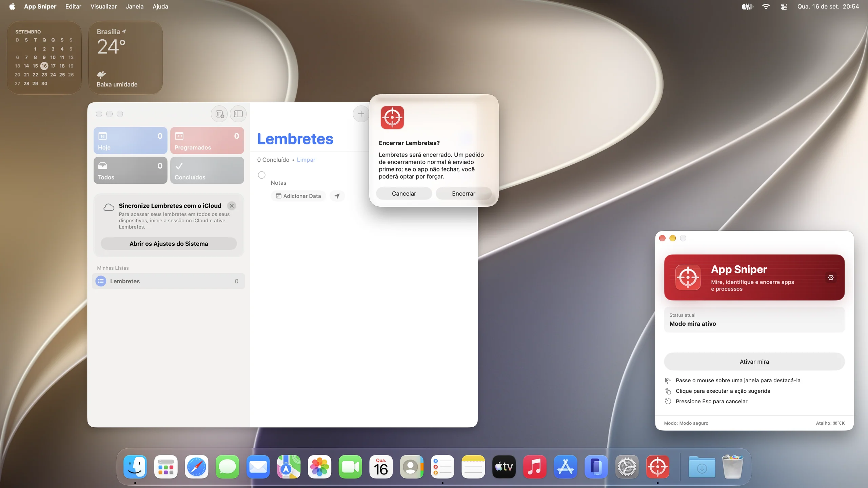The height and width of the screenshot is (488, 868).
Task: Click Abrir os Ajustes do Sistema
Action: click(x=169, y=244)
